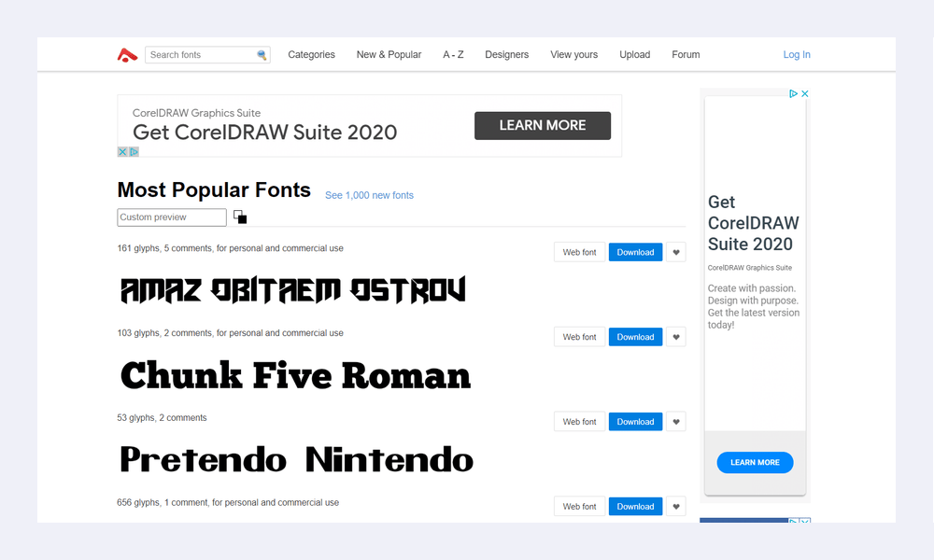The height and width of the screenshot is (560, 934).
Task: Favorite the Chunk Five Roman font heart
Action: [x=676, y=337]
